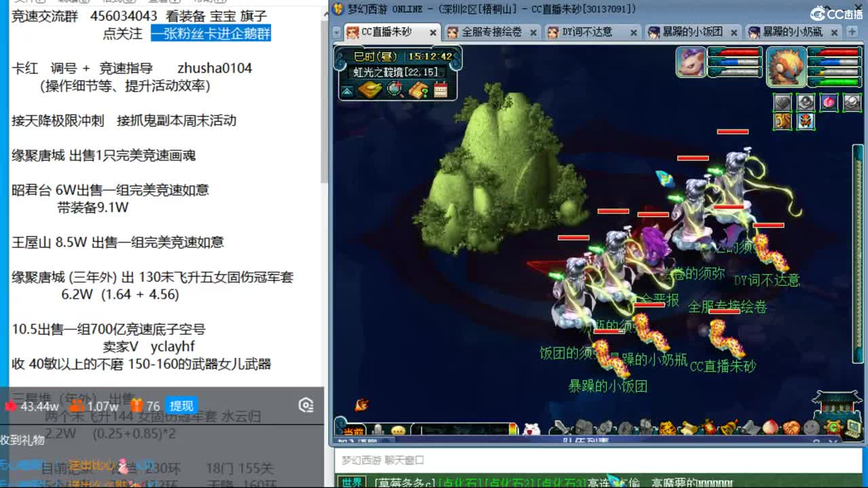Click the golden bell icon on the toolbar
The image size is (868, 488).
[728, 426]
